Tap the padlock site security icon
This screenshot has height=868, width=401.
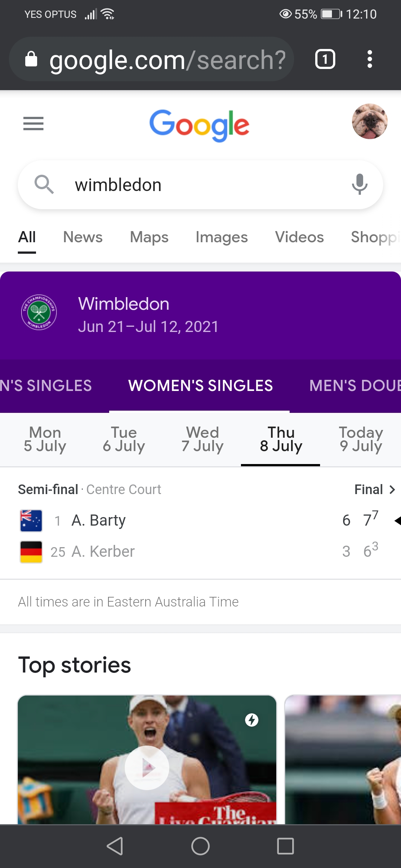coord(31,59)
